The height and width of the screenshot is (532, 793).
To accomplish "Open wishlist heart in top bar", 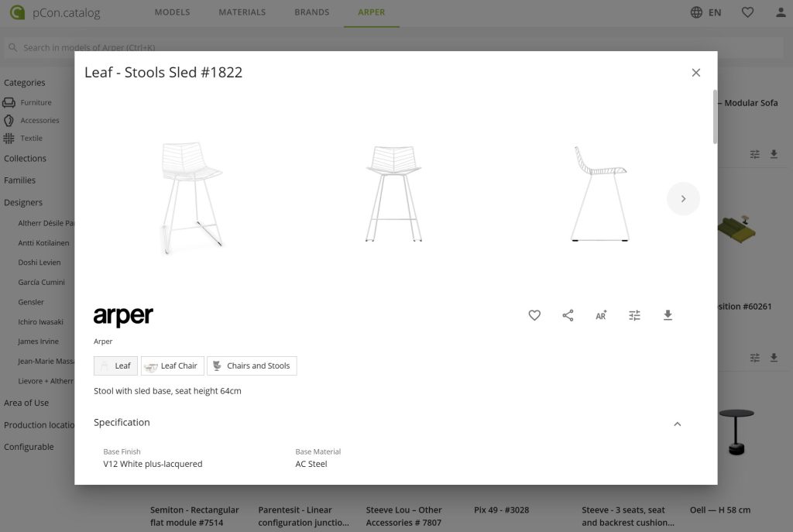I will click(747, 12).
